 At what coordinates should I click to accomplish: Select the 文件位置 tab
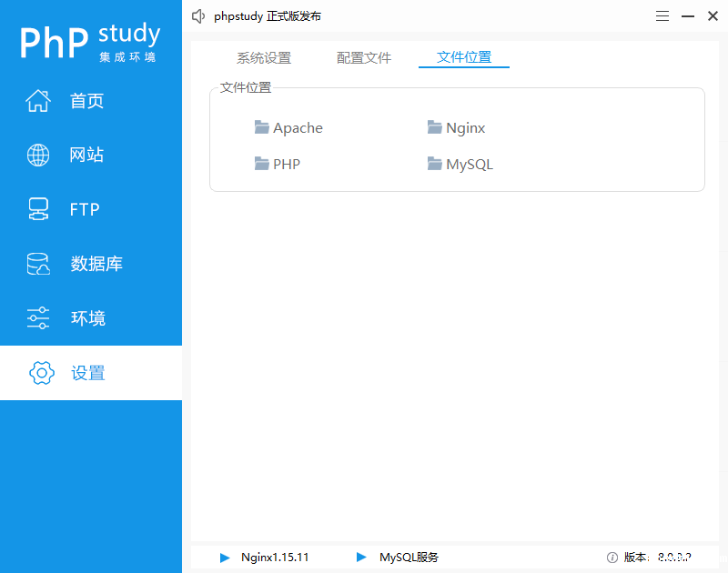point(464,57)
